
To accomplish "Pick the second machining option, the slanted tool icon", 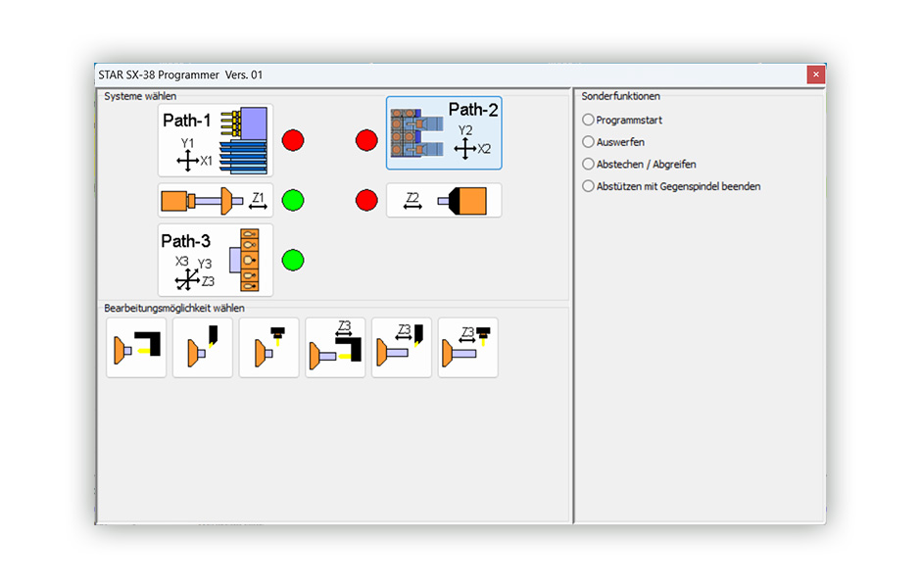I will click(203, 347).
